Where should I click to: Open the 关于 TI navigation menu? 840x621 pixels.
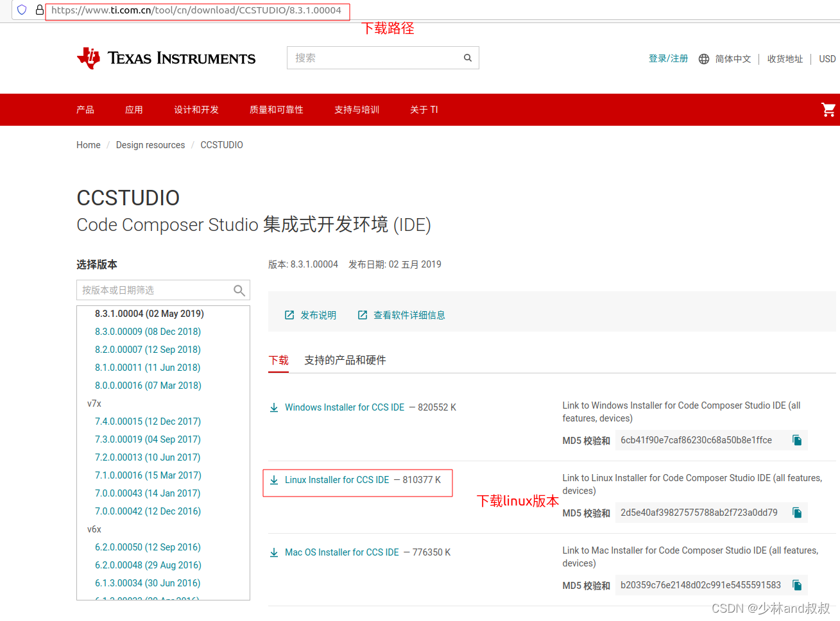[424, 110]
